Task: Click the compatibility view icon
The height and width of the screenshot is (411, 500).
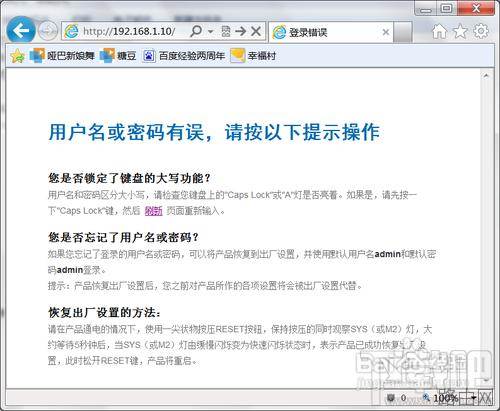Action: (226, 32)
